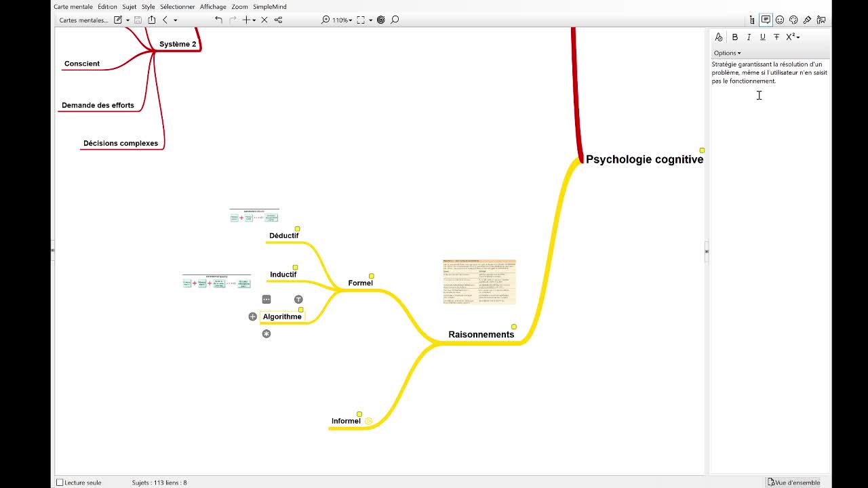Open the color palette style panel
868x488 pixels.
793,20
